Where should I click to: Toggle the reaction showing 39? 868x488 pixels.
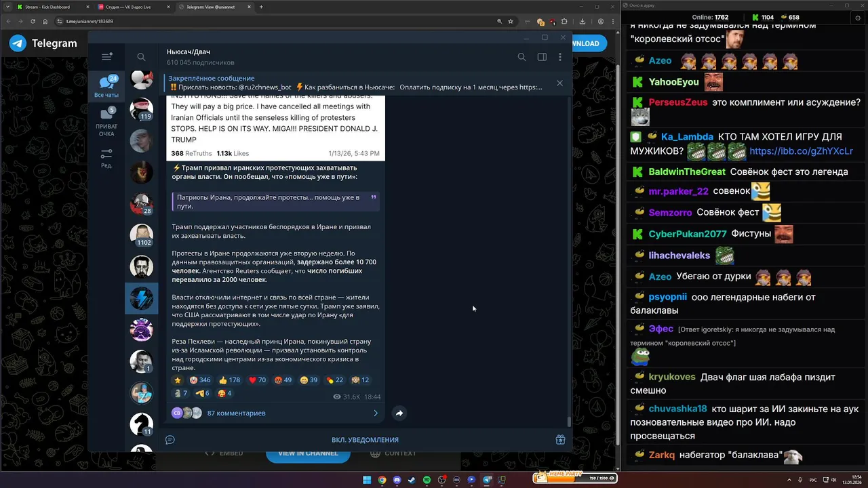(x=309, y=380)
